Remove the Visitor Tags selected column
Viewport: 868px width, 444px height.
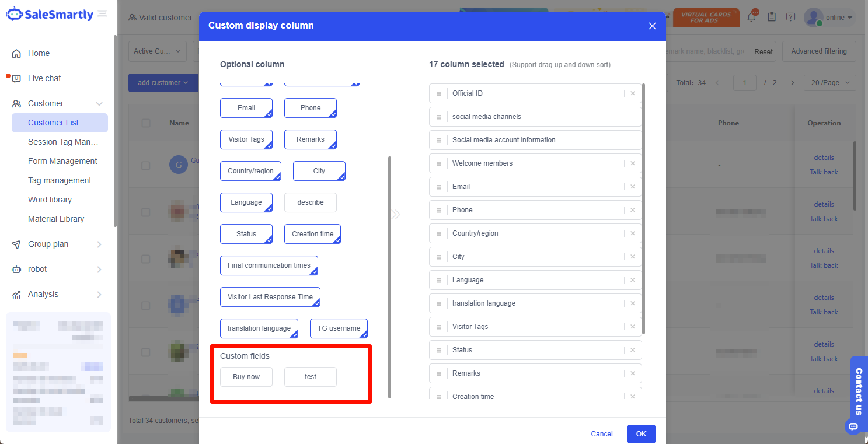pos(632,327)
